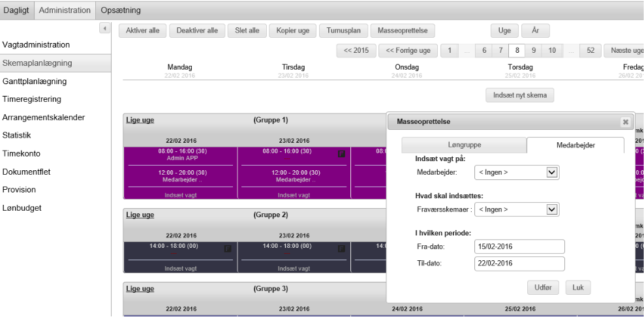644x317 pixels.
Task: Go to week 9 in pager
Action: tap(534, 50)
